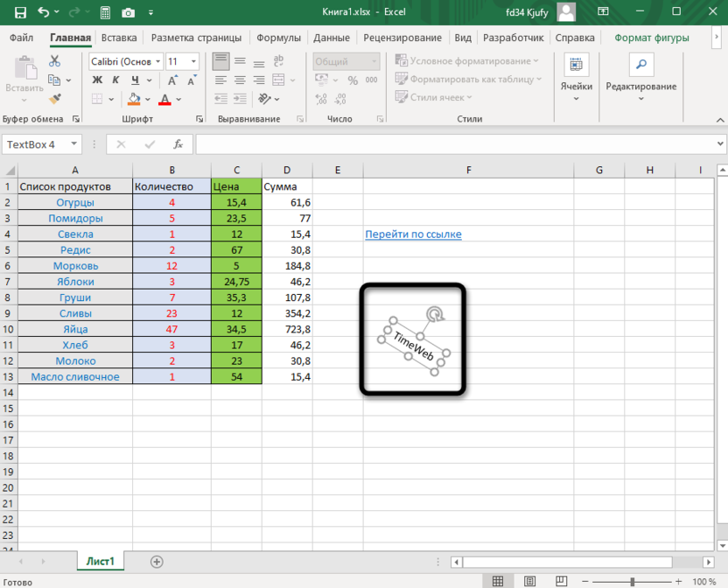Image resolution: width=728 pixels, height=588 pixels.
Task: Open the Вставка ribbon tab
Action: 119,38
